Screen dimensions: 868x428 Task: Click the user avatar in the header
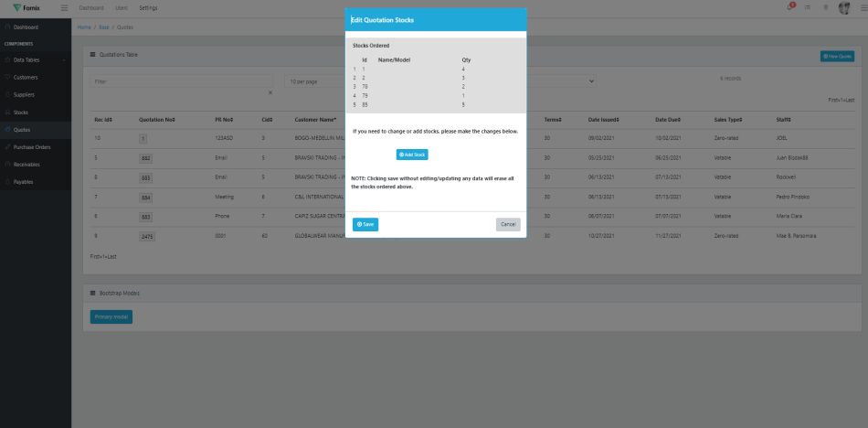click(844, 8)
